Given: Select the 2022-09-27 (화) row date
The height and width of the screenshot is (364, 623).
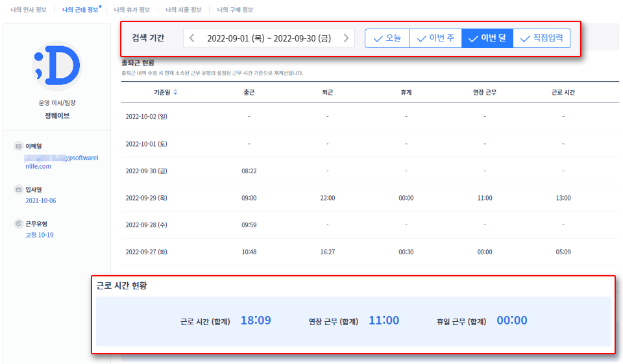Looking at the screenshot, I should pyautogui.click(x=146, y=252).
